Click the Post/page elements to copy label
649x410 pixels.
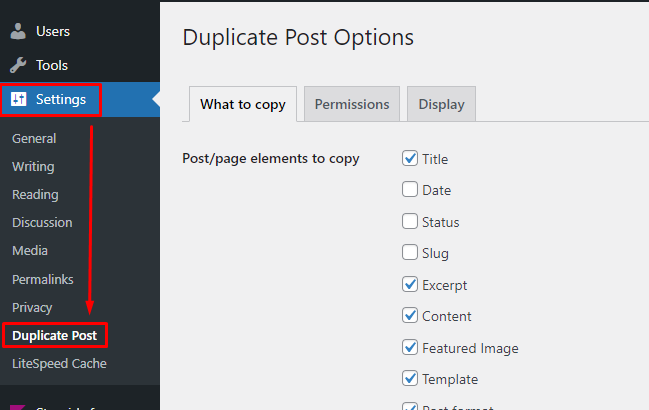pyautogui.click(x=271, y=159)
